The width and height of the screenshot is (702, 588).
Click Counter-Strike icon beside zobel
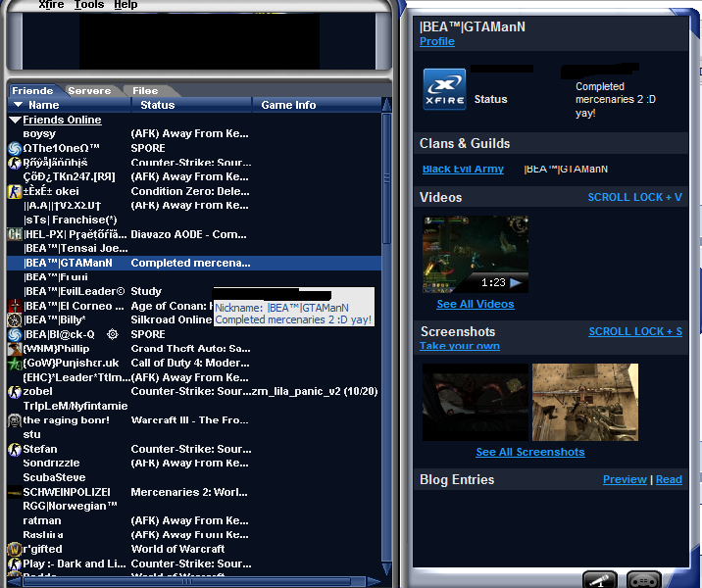(x=15, y=392)
